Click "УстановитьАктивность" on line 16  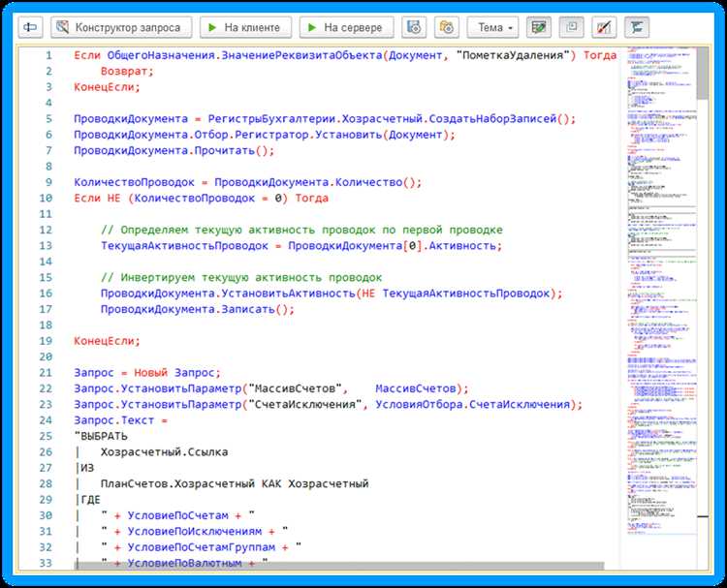tap(289, 294)
